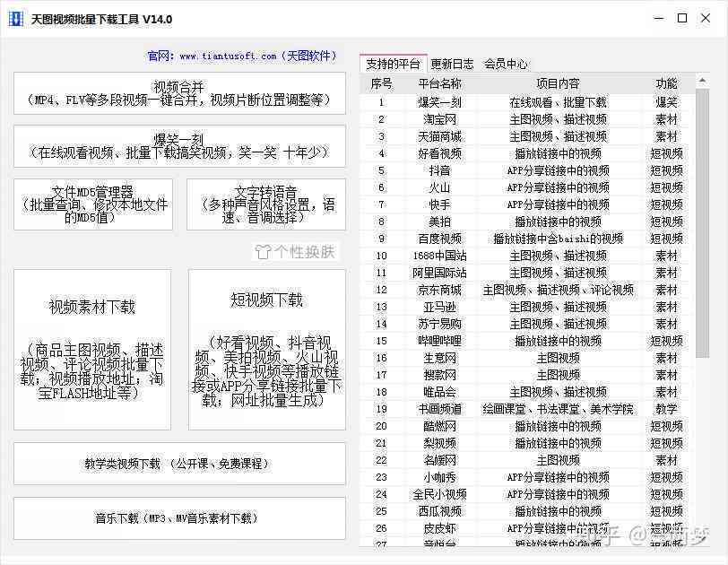The height and width of the screenshot is (565, 728).
Task: Select the 全民小视频 platform row
Action: (x=527, y=494)
